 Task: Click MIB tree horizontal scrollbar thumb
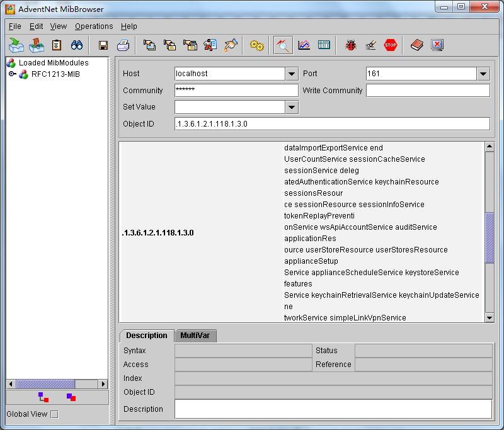(45, 384)
